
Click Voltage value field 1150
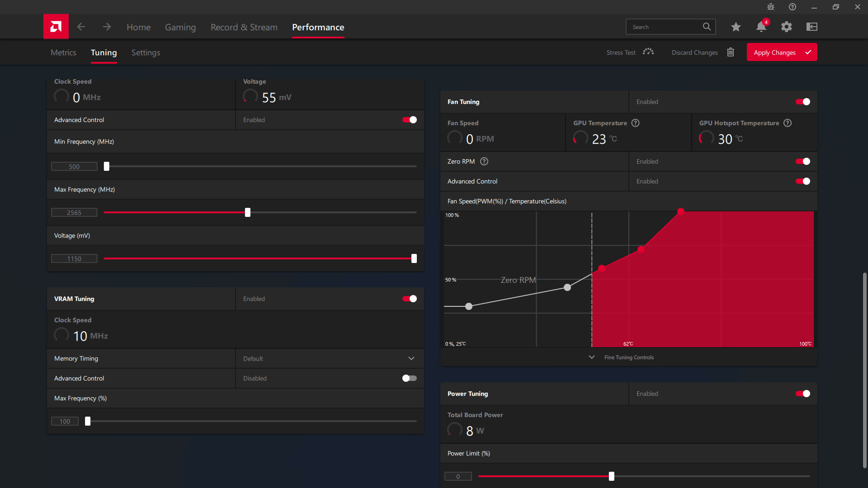tap(74, 258)
